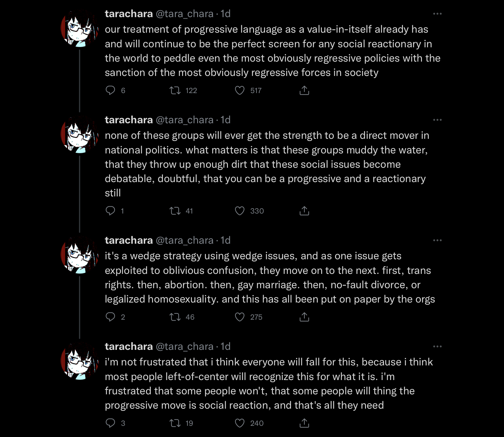The height and width of the screenshot is (437, 504).
Task: Open the 1d timestamp of third tweet
Action: point(225,240)
